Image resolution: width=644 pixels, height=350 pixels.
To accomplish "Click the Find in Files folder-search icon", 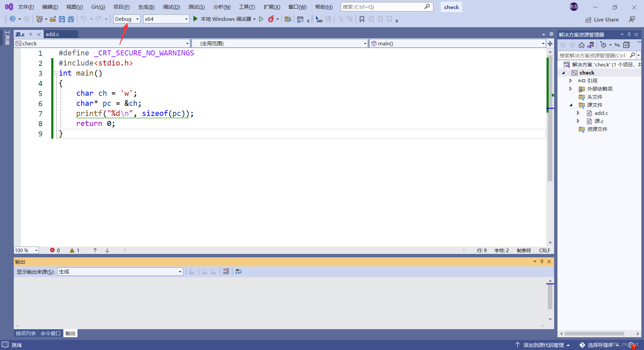I will (x=288, y=19).
